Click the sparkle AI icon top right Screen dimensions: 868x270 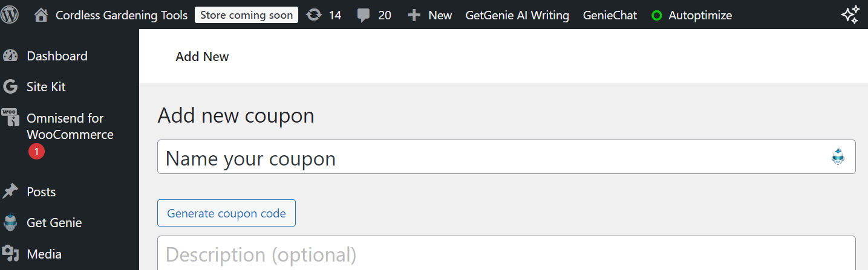[x=850, y=15]
